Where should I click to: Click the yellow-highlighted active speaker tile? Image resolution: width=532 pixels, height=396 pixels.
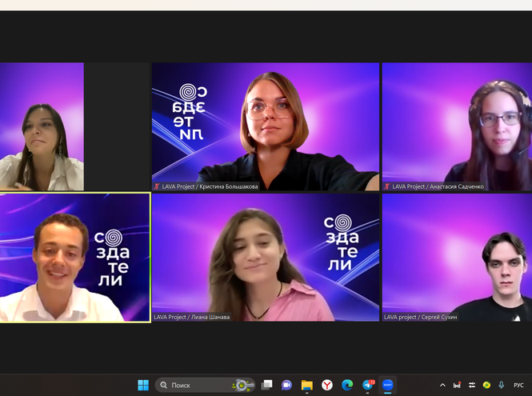coord(75,257)
